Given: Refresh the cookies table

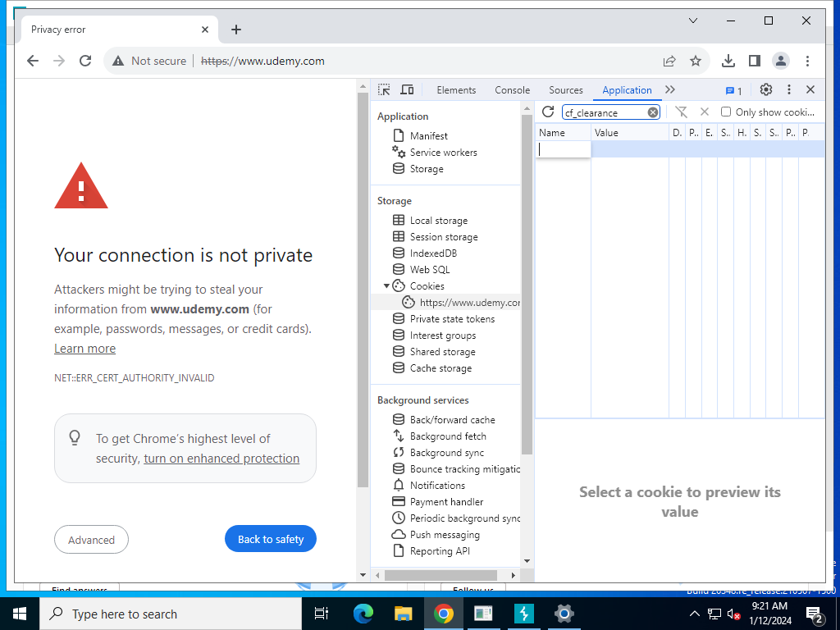Looking at the screenshot, I should pyautogui.click(x=547, y=112).
